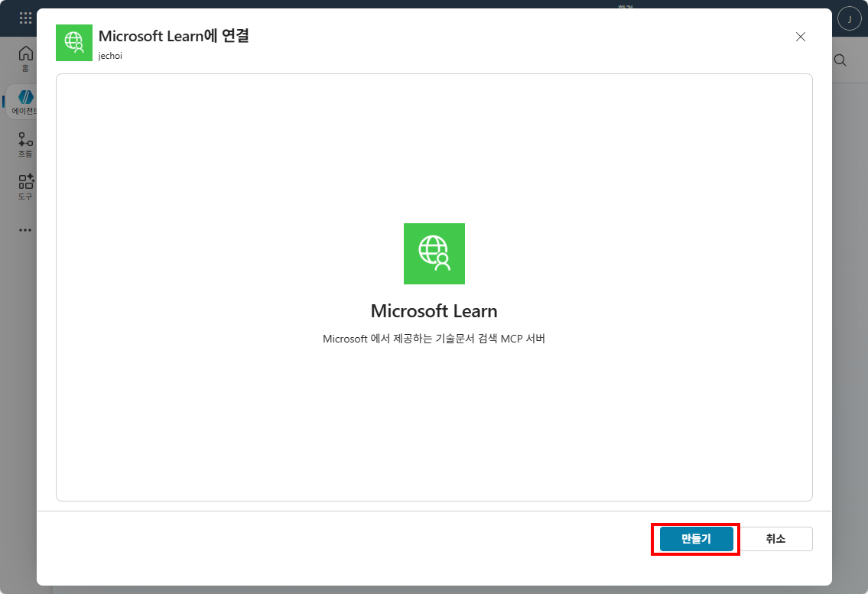The height and width of the screenshot is (594, 868).
Task: Click the green Microsoft Learn icon in header
Action: coord(74,43)
